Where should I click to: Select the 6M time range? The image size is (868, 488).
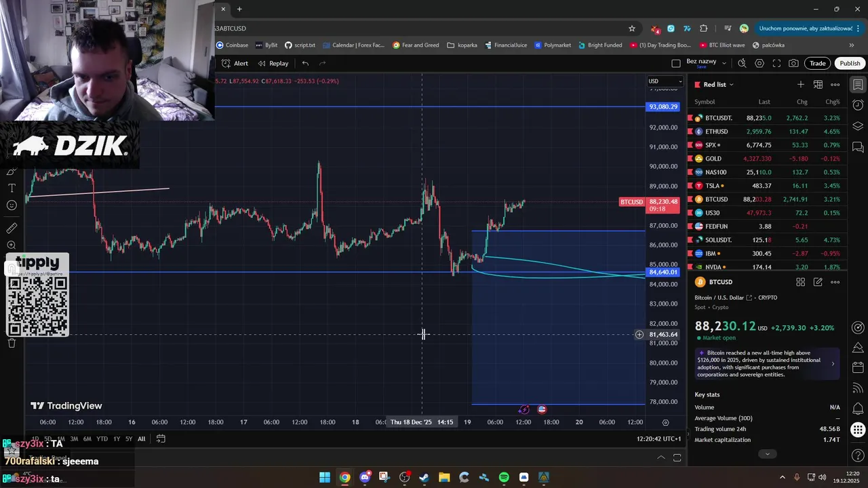(87, 439)
